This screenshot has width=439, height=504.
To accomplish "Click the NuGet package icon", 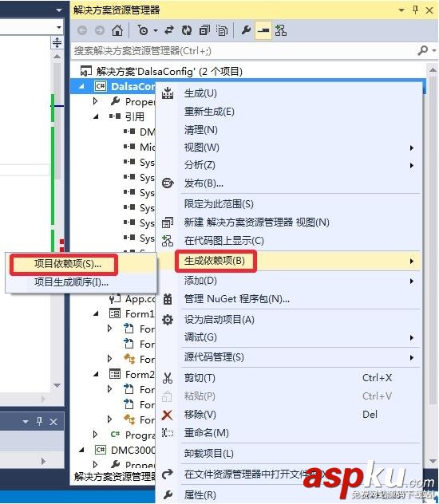I will [x=168, y=299].
